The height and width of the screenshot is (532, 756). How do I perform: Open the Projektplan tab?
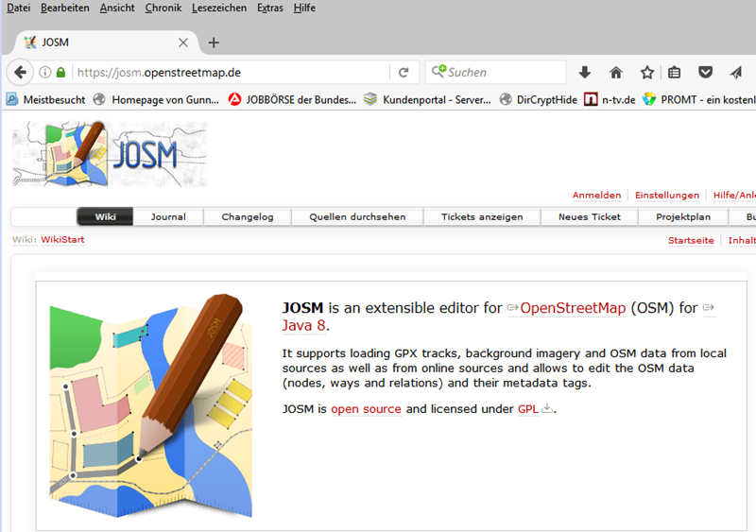[x=683, y=216]
